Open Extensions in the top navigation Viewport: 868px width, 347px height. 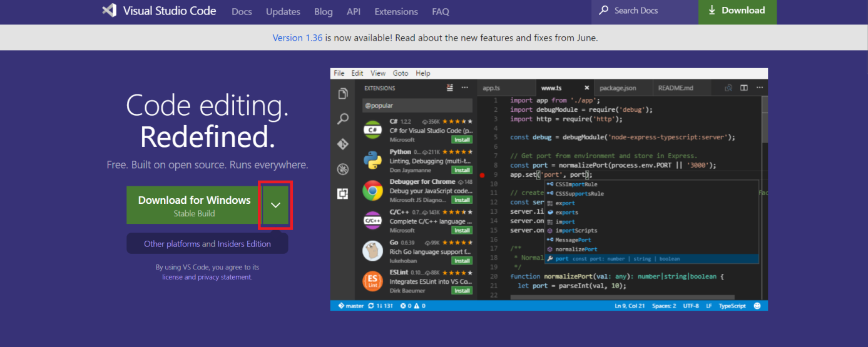pyautogui.click(x=396, y=11)
